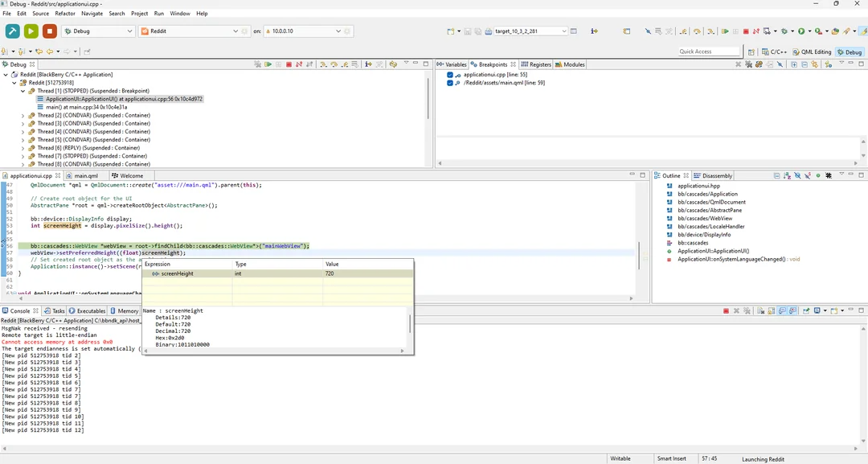868x464 pixels.
Task: Open the Tasks tab in bottom panel
Action: tap(55, 310)
